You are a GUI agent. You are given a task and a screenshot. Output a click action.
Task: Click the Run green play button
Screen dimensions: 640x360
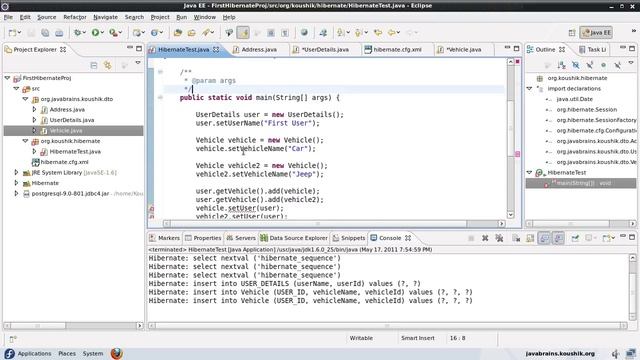(x=95, y=33)
